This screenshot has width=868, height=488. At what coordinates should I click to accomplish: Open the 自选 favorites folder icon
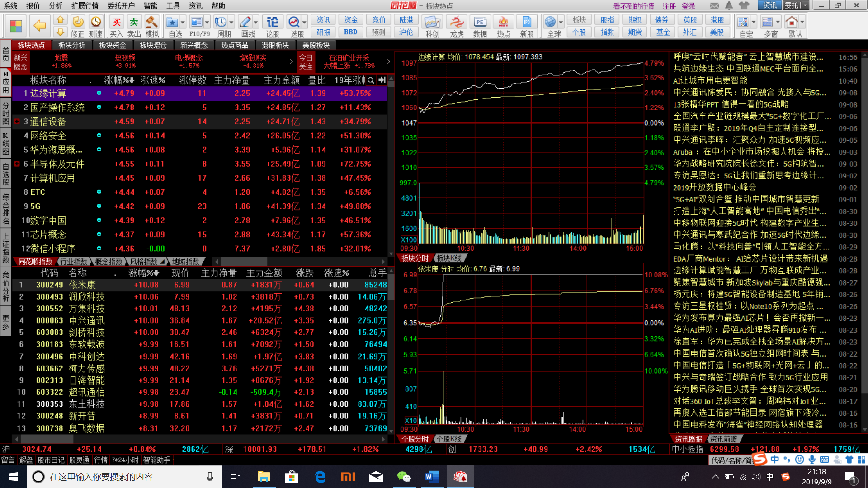pyautogui.click(x=172, y=22)
